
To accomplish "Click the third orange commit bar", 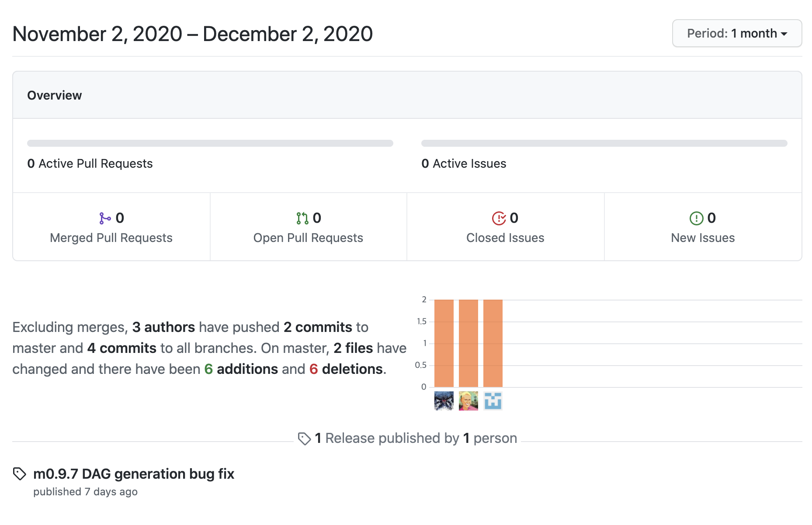I will coord(493,343).
